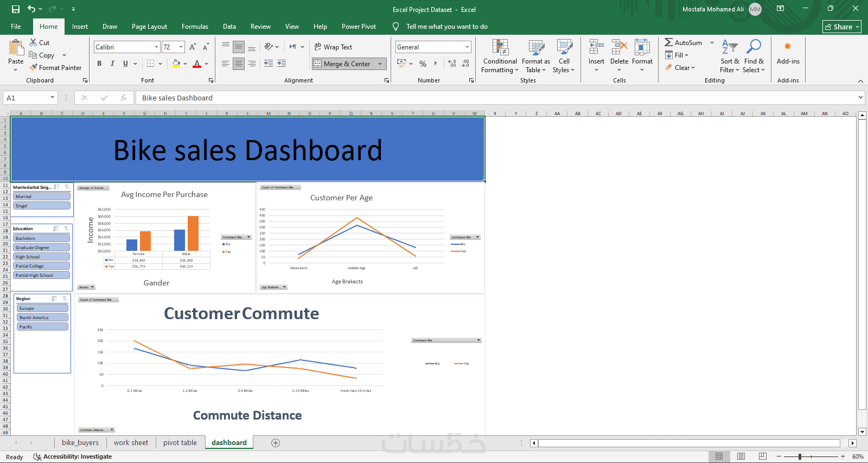Apply the red font color swatch
This screenshot has width=868, height=463.
pyautogui.click(x=197, y=64)
